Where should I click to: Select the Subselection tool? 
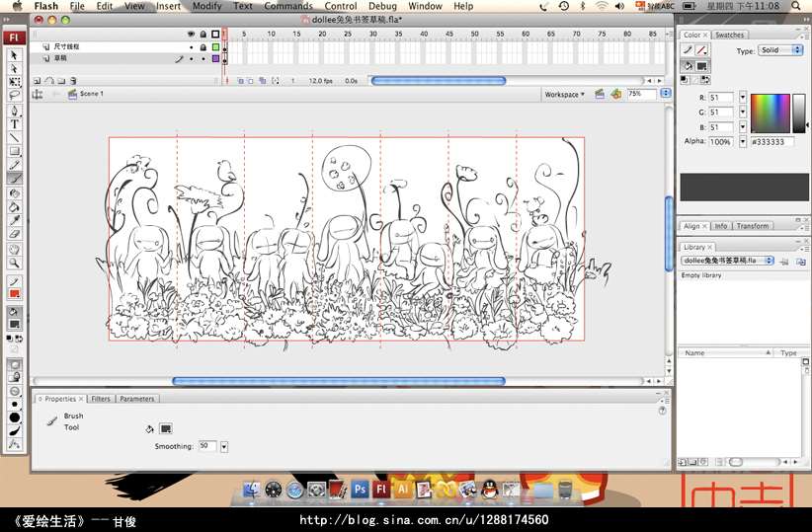point(15,68)
